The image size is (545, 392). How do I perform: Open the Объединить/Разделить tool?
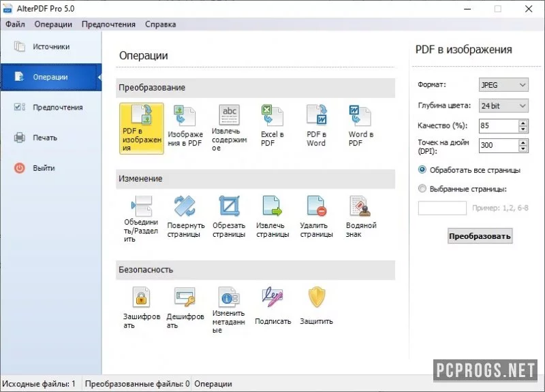(x=141, y=218)
